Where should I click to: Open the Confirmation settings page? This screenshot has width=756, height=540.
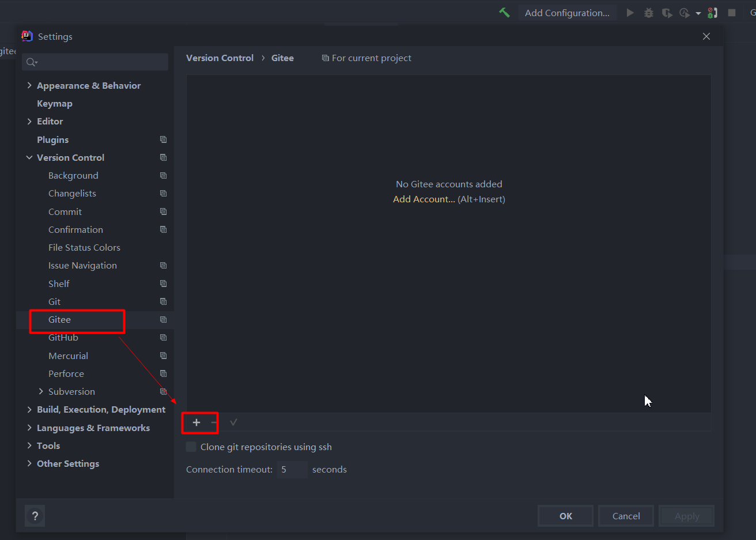point(75,229)
